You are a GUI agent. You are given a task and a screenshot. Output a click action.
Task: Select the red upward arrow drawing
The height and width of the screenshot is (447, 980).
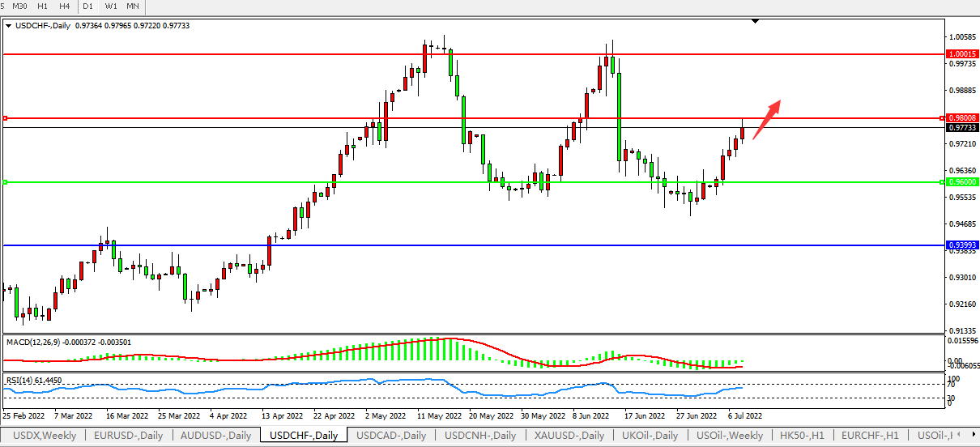click(x=766, y=119)
